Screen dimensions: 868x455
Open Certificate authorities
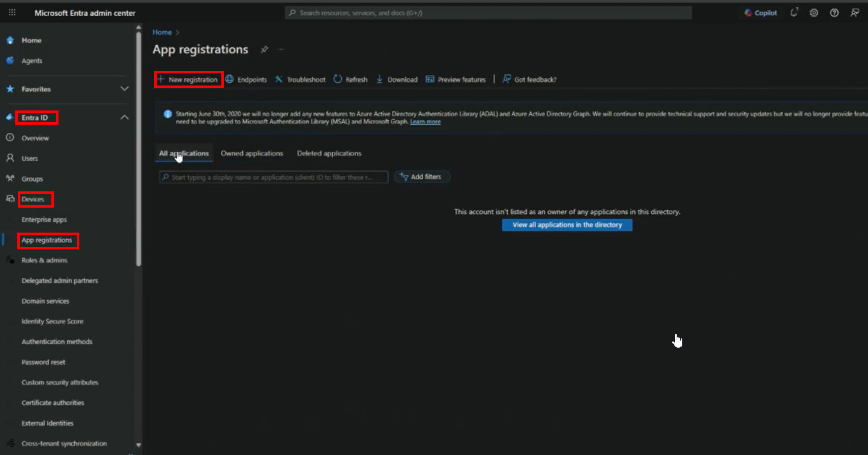[53, 403]
